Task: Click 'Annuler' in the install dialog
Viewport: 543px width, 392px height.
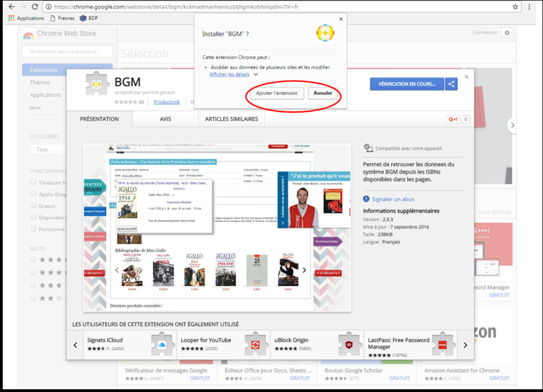Action: tap(323, 93)
